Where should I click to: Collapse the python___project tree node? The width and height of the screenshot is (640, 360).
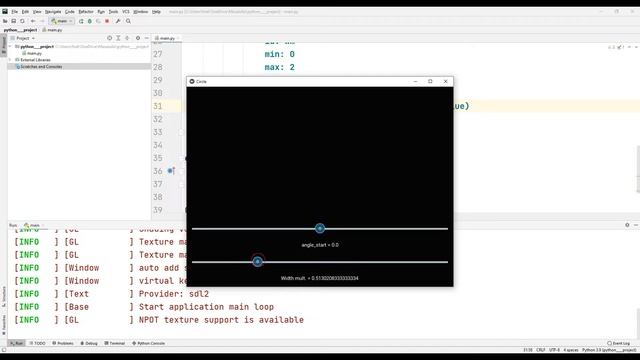(x=11, y=47)
